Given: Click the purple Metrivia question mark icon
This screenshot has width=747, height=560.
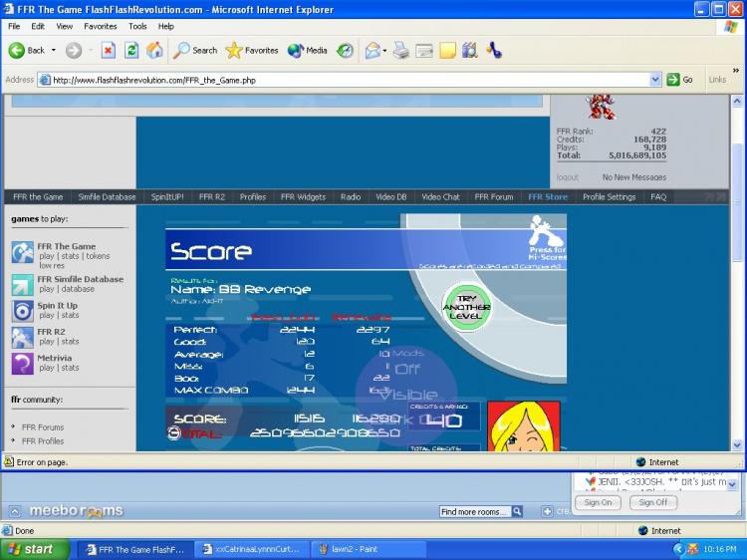Looking at the screenshot, I should [23, 364].
